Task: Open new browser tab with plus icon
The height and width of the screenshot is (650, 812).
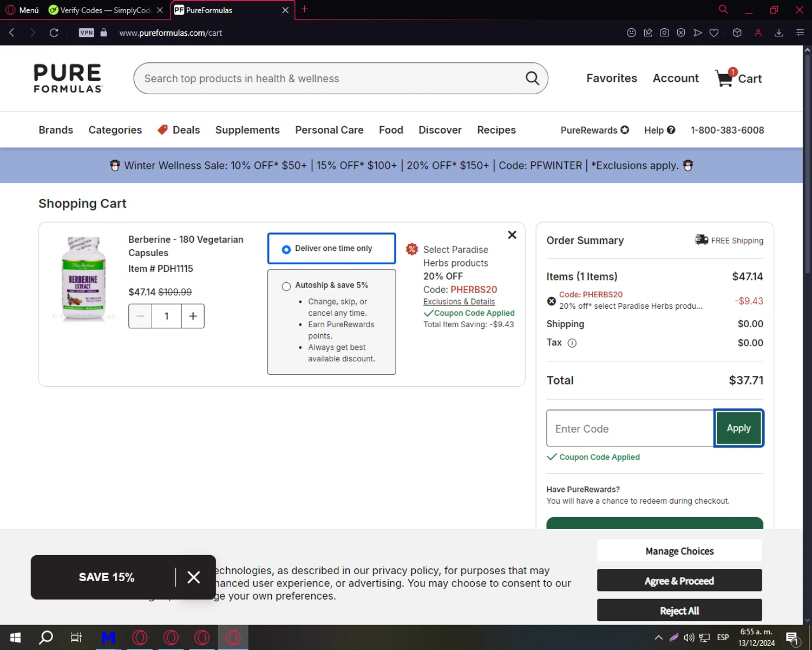Action: coord(304,9)
